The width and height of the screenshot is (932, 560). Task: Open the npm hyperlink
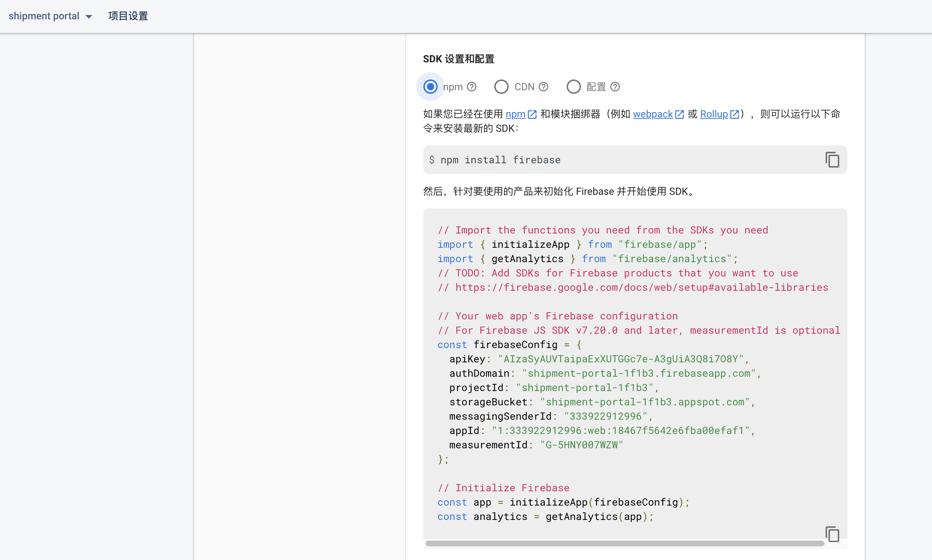[515, 114]
